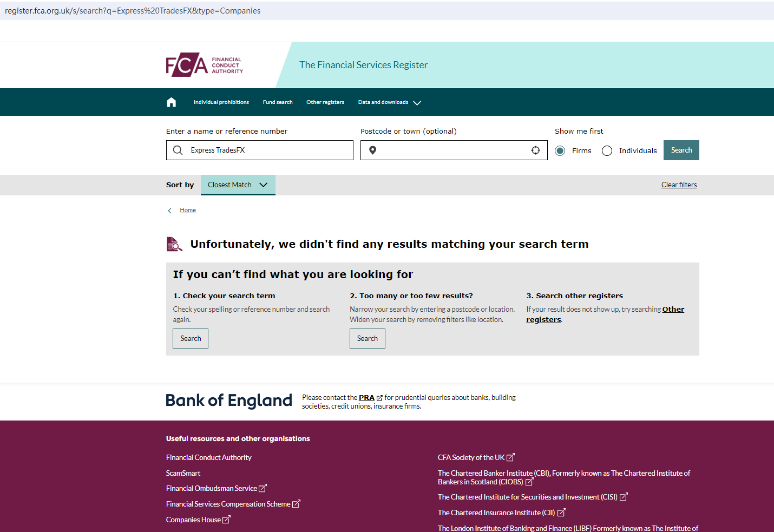Click Search button under Too many or too few results
Screen dimensions: 774x532
pyautogui.click(x=368, y=339)
